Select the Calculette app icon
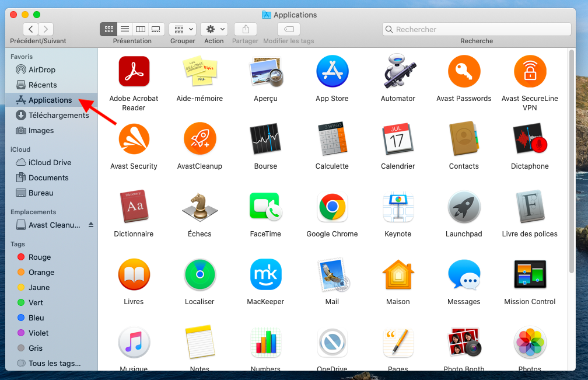This screenshot has width=588, height=380. (x=332, y=139)
